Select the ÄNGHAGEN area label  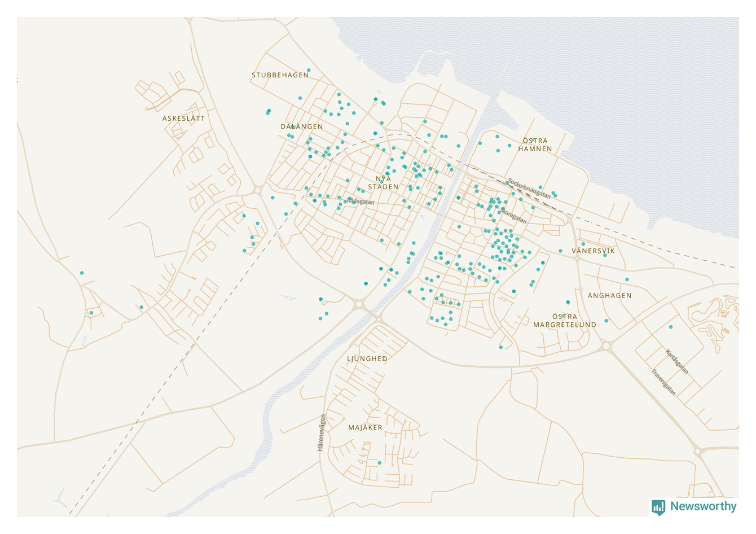(609, 295)
